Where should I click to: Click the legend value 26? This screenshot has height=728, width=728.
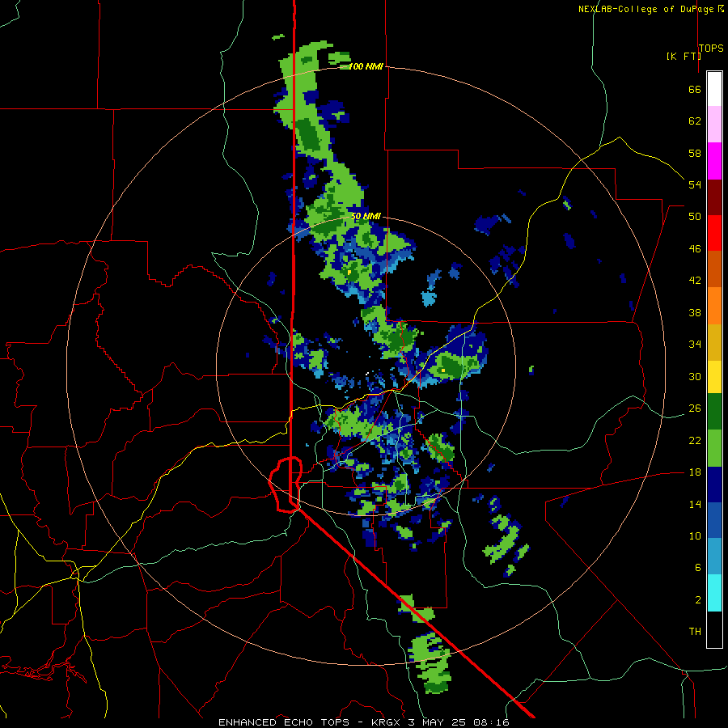695,408
